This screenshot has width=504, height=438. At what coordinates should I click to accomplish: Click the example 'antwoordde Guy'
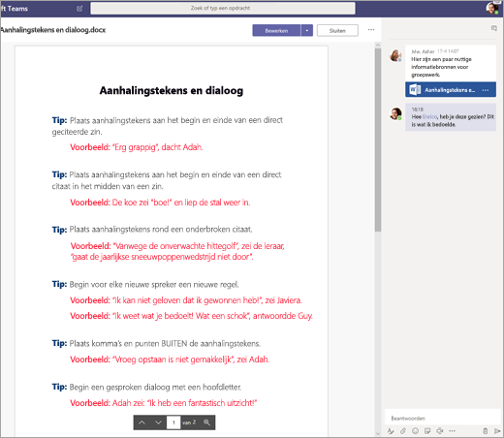[191, 316]
